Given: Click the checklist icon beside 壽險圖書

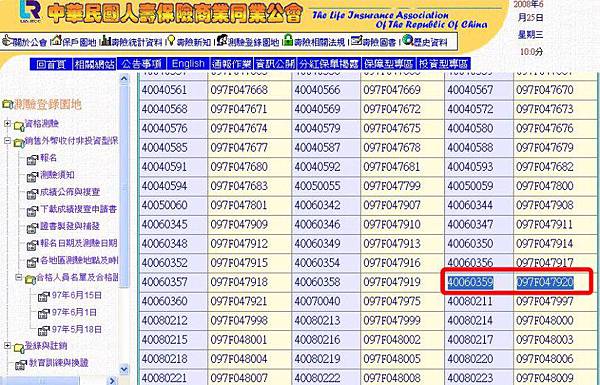Looking at the screenshot, I should tap(357, 40).
